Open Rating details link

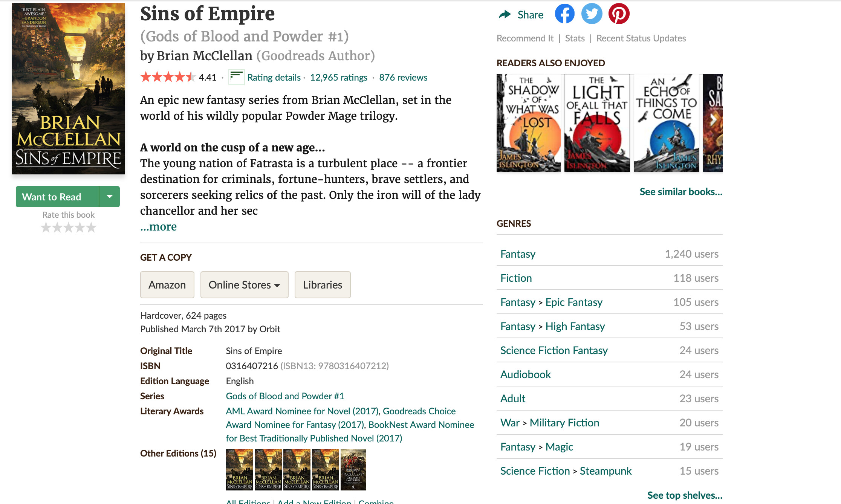274,78
